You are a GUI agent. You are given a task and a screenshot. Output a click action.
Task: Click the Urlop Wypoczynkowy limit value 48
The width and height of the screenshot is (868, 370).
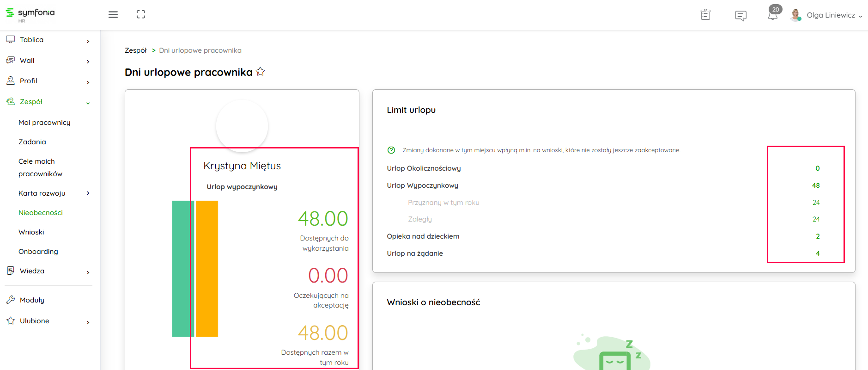[816, 185]
